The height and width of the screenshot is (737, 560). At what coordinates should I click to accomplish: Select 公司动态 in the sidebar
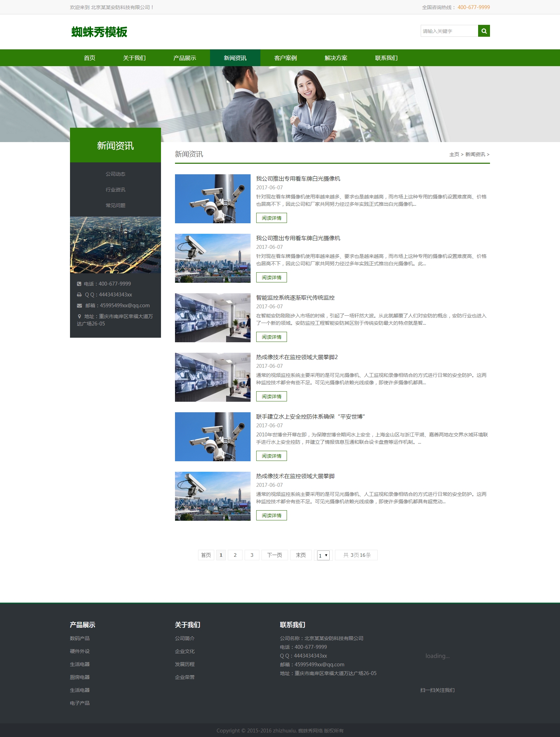tap(115, 174)
